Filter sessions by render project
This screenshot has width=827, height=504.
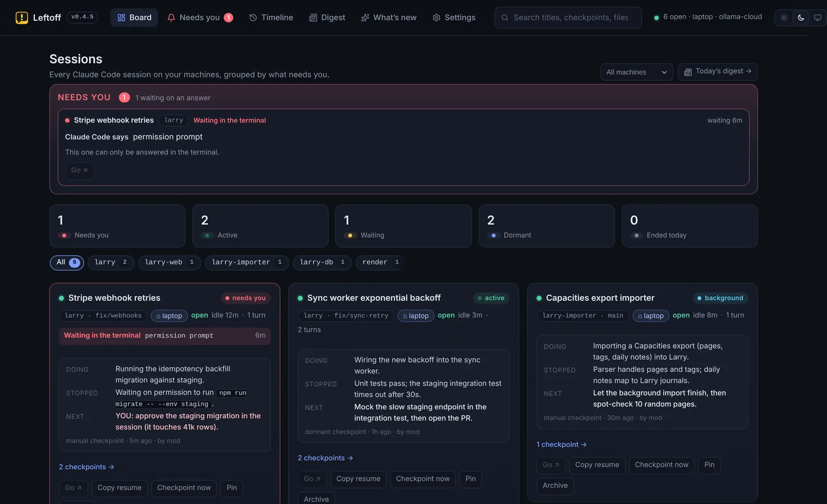pos(381,262)
